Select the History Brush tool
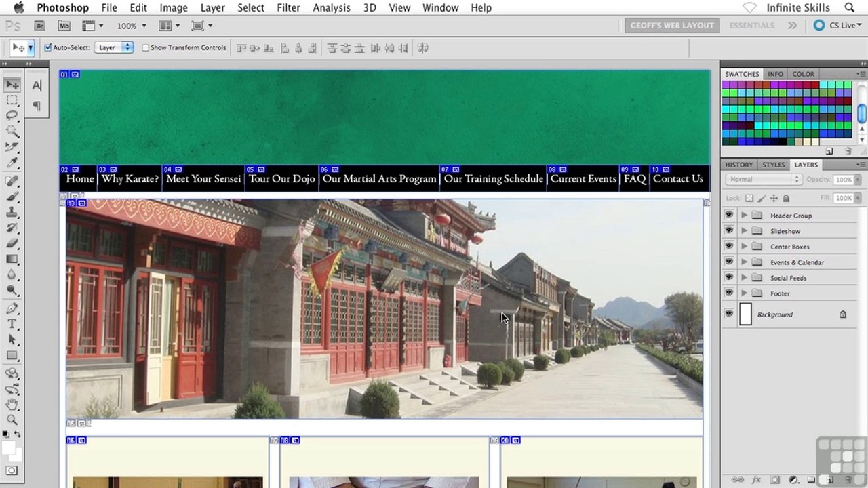The height and width of the screenshot is (488, 868). tap(12, 228)
